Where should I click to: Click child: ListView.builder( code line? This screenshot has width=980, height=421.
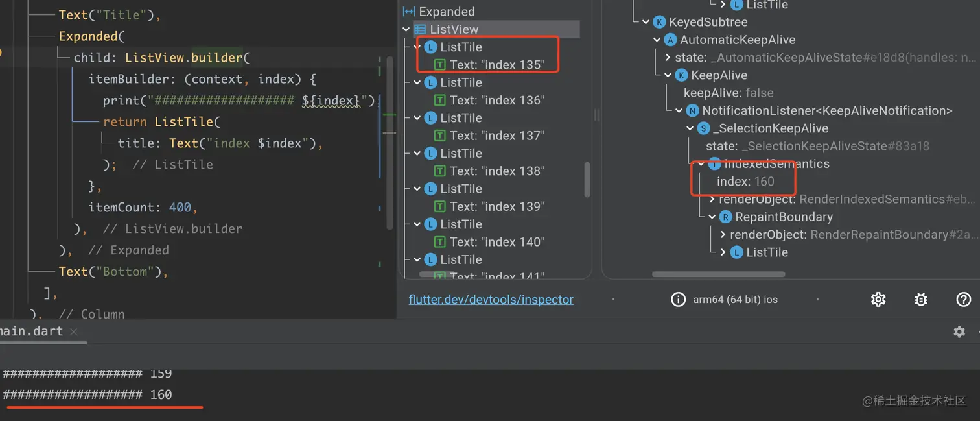162,58
